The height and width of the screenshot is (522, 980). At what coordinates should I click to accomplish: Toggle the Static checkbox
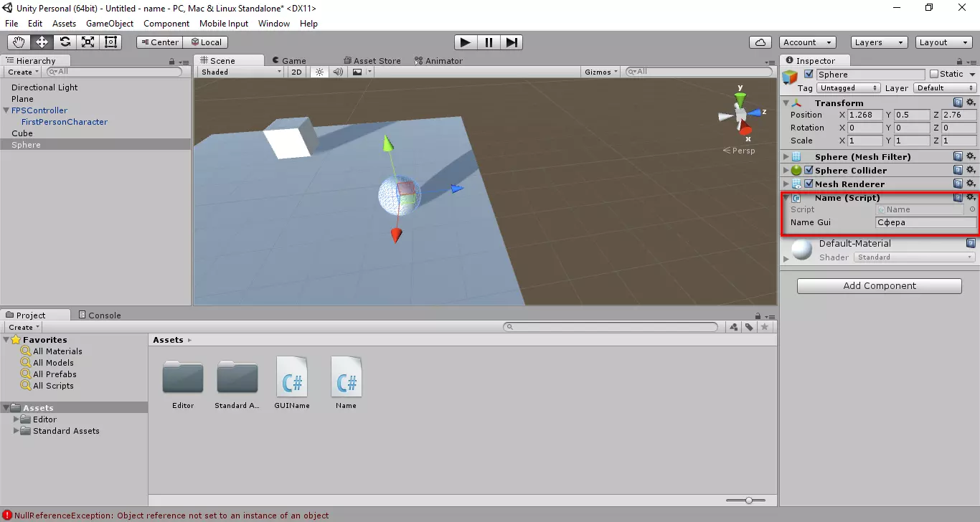[x=934, y=74]
